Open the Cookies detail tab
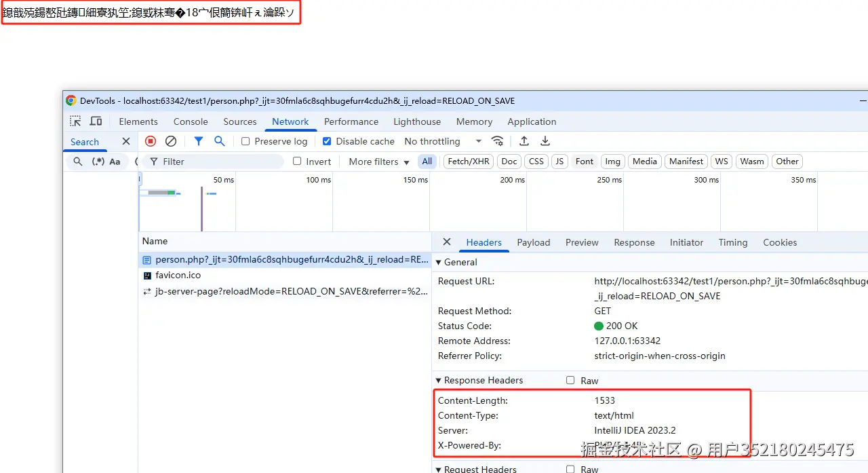Image resolution: width=868 pixels, height=473 pixels. tap(780, 242)
